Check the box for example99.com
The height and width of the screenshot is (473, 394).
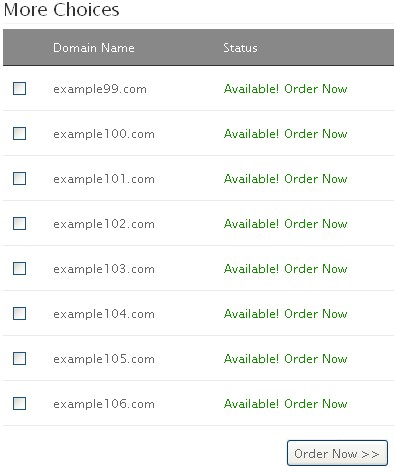[19, 89]
